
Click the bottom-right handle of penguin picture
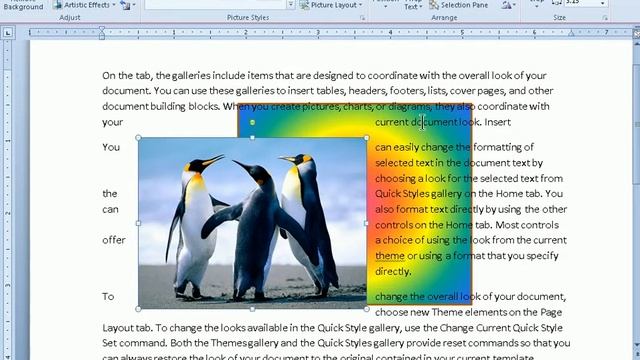pos(367,309)
